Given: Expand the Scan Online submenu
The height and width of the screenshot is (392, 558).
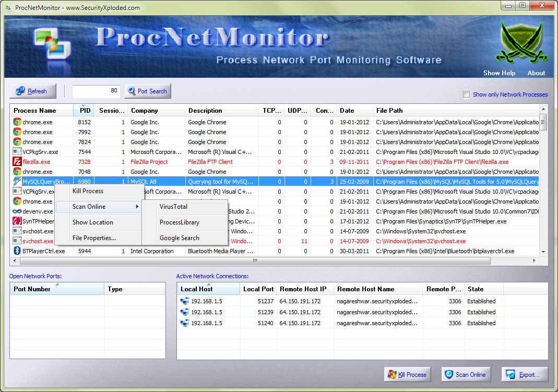Looking at the screenshot, I should pyautogui.click(x=99, y=207).
